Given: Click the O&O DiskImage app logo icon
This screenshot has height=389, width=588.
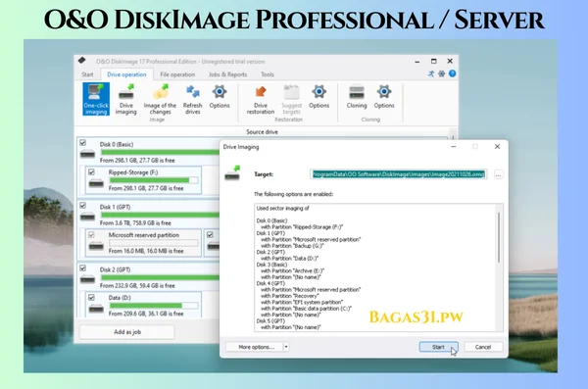Looking at the screenshot, I should pos(81,61).
